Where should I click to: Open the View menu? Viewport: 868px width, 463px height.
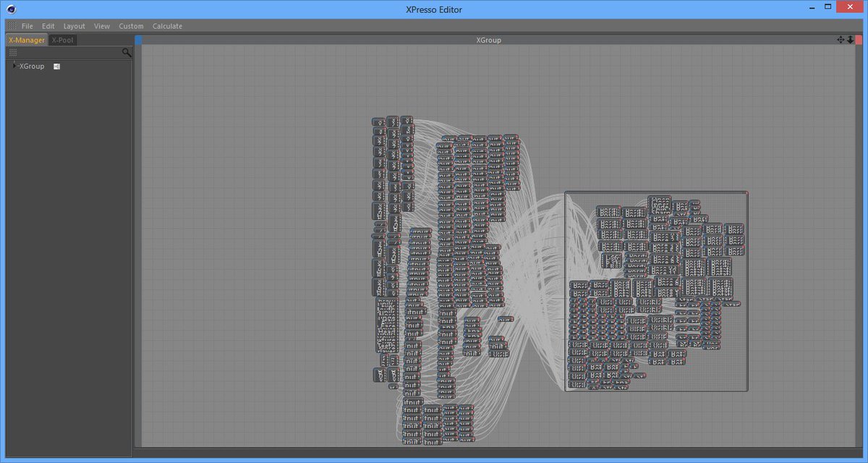click(102, 26)
